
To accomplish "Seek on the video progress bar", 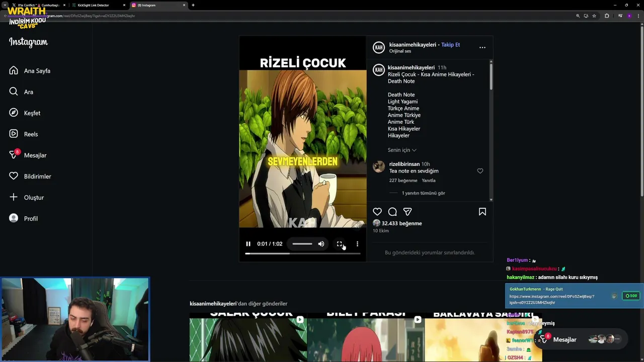I will tap(302, 253).
